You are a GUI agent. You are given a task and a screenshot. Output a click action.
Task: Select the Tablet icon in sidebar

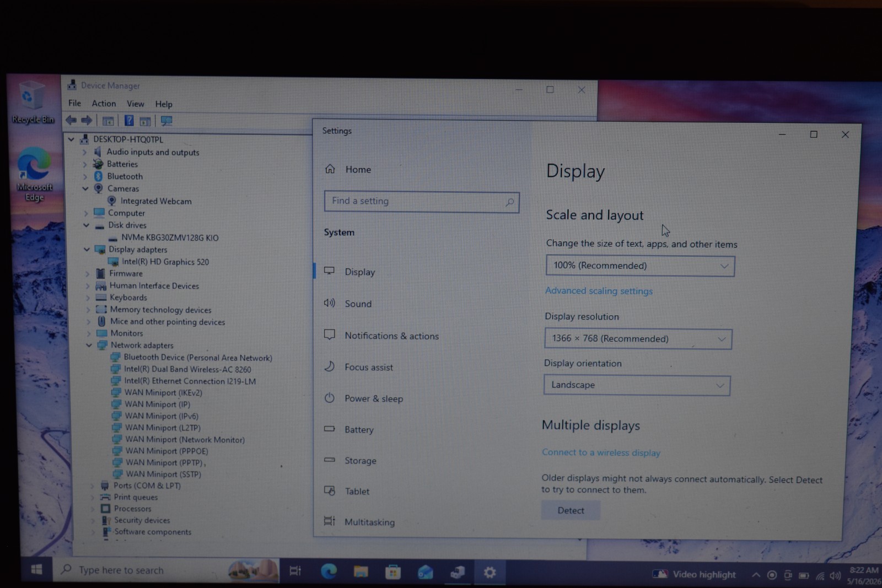(329, 490)
